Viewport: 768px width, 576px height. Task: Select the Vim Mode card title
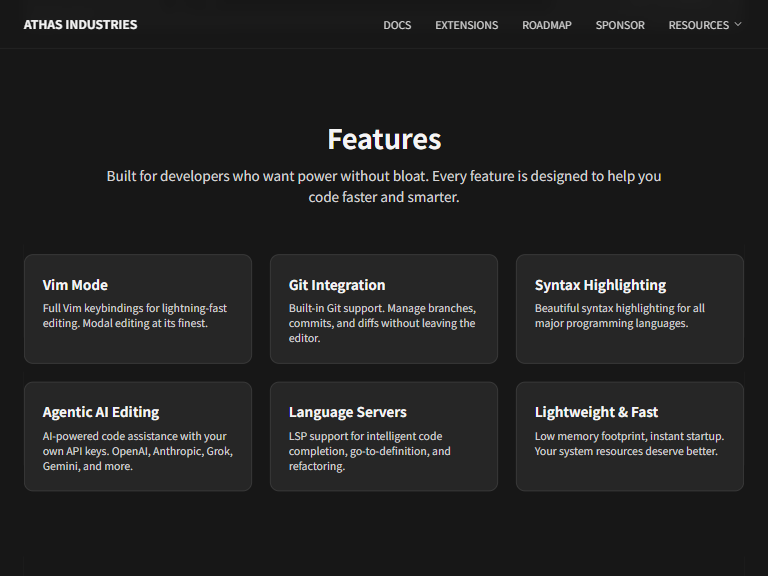tap(75, 285)
